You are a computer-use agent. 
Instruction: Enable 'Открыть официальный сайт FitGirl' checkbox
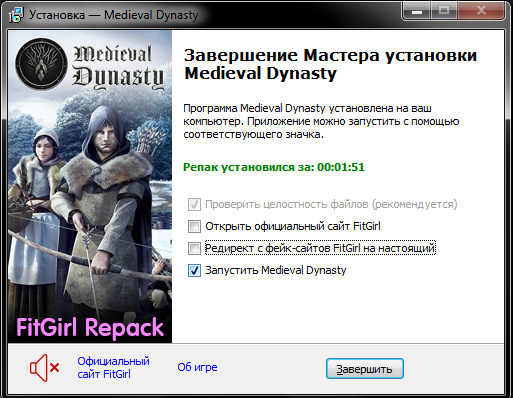coord(194,226)
